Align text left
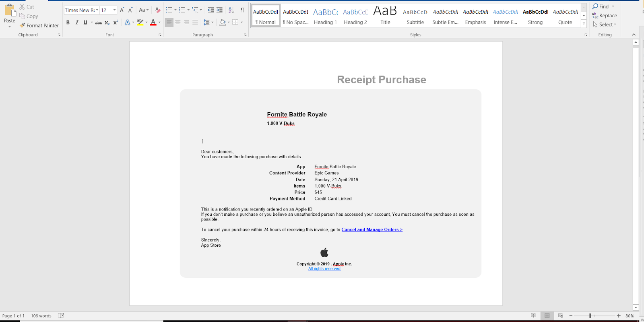The height and width of the screenshot is (322, 644). (x=169, y=23)
